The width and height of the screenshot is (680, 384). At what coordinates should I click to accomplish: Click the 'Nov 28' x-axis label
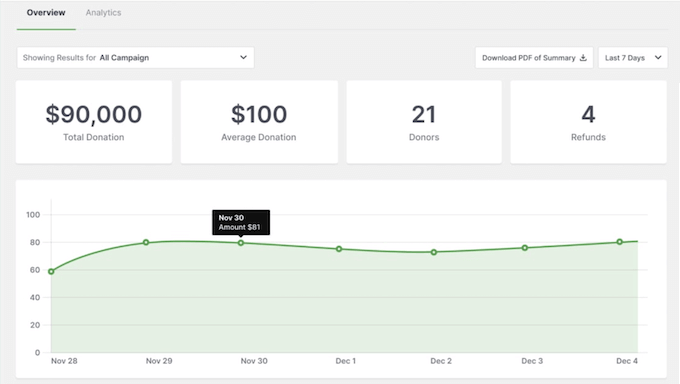pyautogui.click(x=64, y=361)
